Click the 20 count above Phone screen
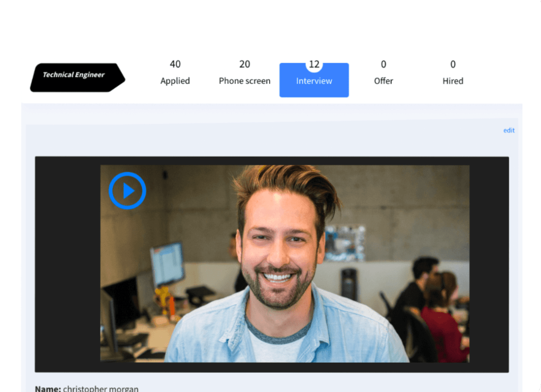 point(245,64)
